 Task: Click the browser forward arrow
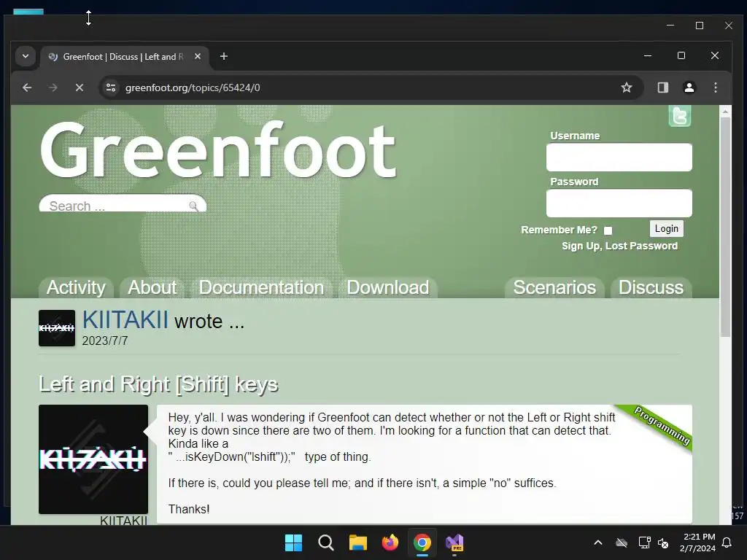click(53, 87)
